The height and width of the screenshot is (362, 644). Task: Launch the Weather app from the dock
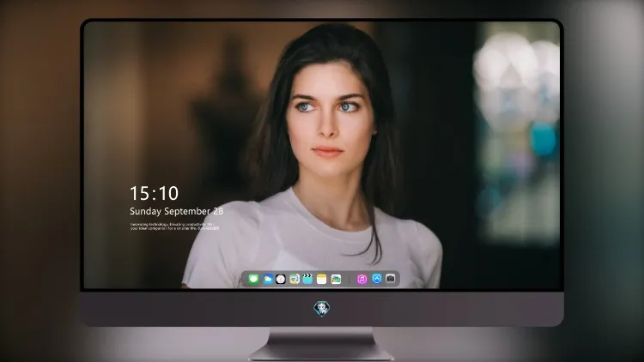pos(267,280)
